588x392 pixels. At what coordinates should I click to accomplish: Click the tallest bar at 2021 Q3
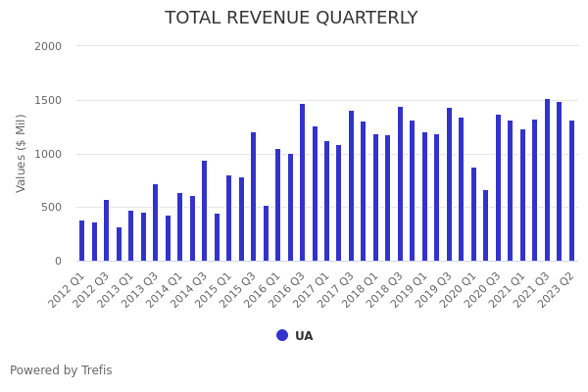tap(547, 180)
